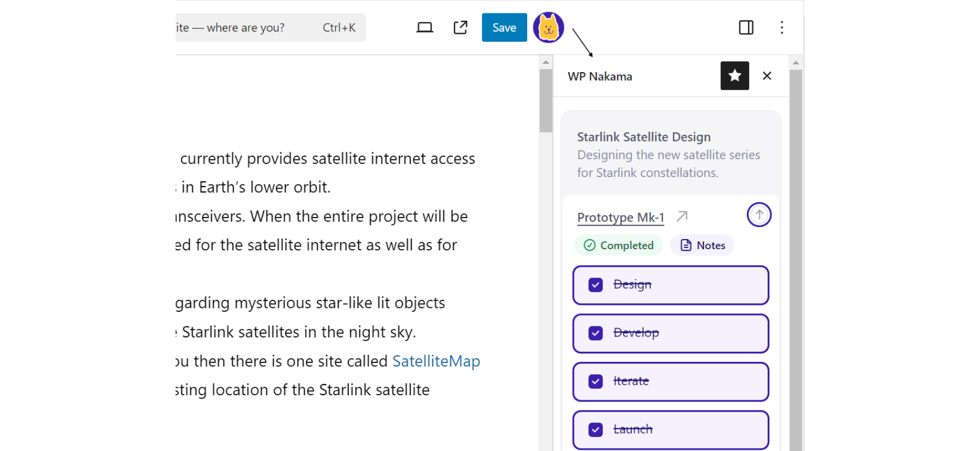Close the WP Nakama panel
980x451 pixels.
coord(767,76)
